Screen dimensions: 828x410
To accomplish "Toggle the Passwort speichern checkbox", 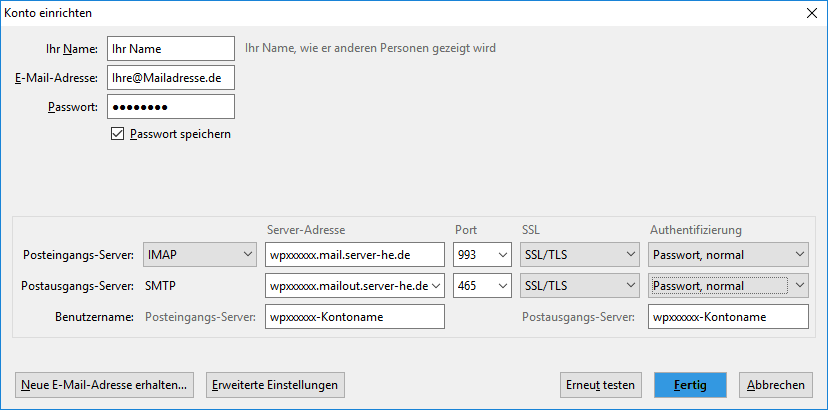I will (117, 134).
